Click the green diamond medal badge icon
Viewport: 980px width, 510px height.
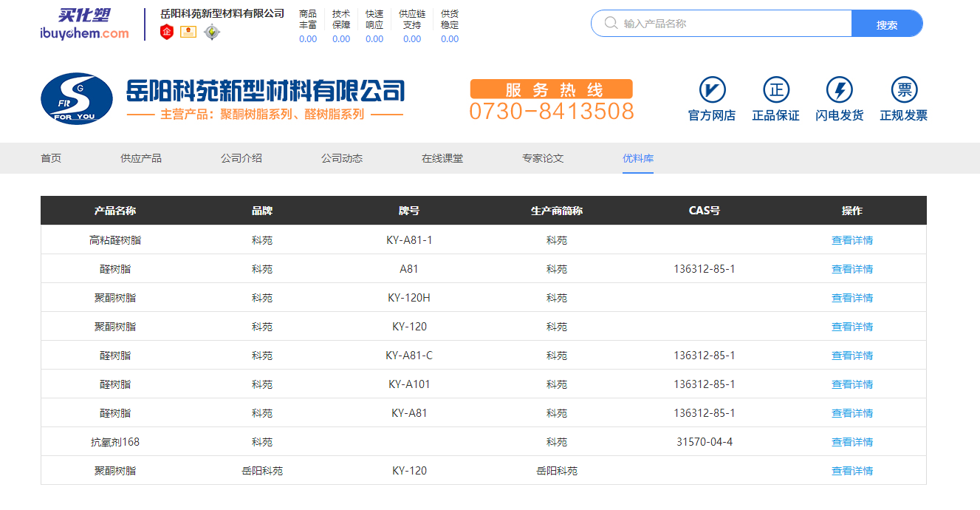(212, 32)
